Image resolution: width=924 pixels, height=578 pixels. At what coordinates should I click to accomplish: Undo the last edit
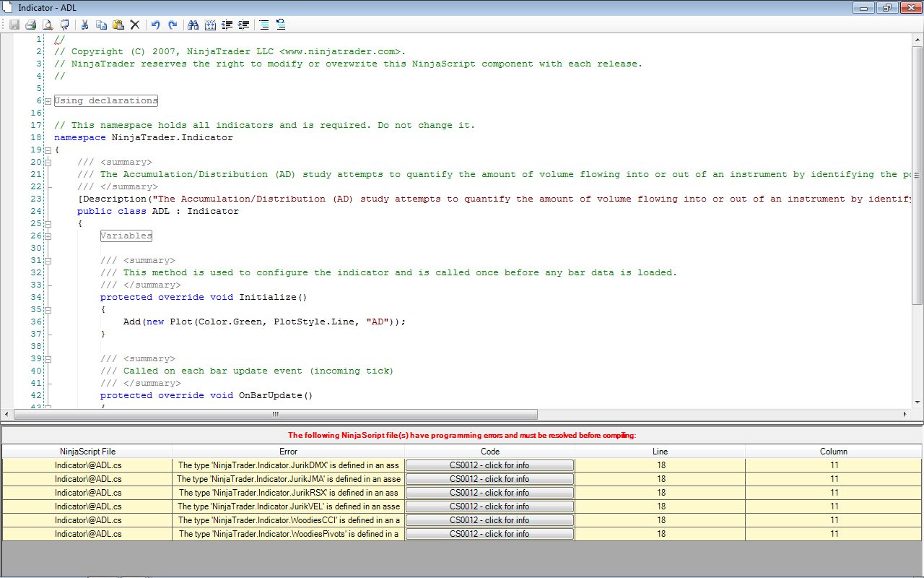click(x=155, y=25)
